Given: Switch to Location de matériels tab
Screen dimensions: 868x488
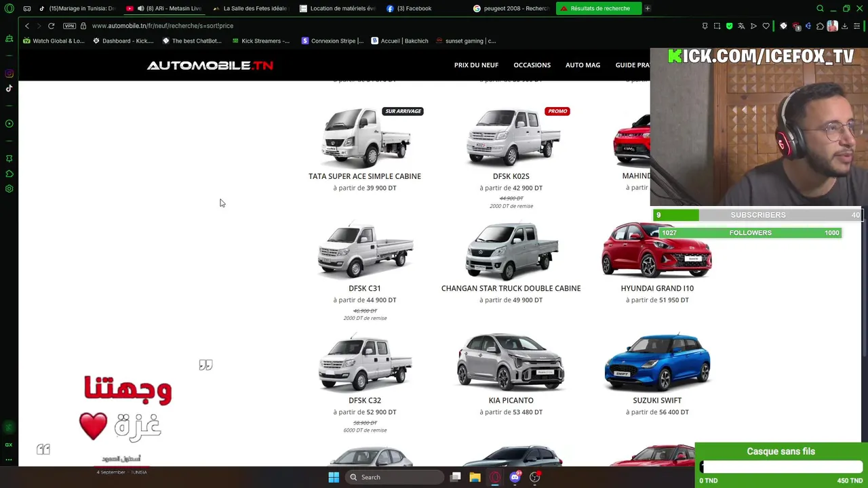Looking at the screenshot, I should (x=338, y=8).
